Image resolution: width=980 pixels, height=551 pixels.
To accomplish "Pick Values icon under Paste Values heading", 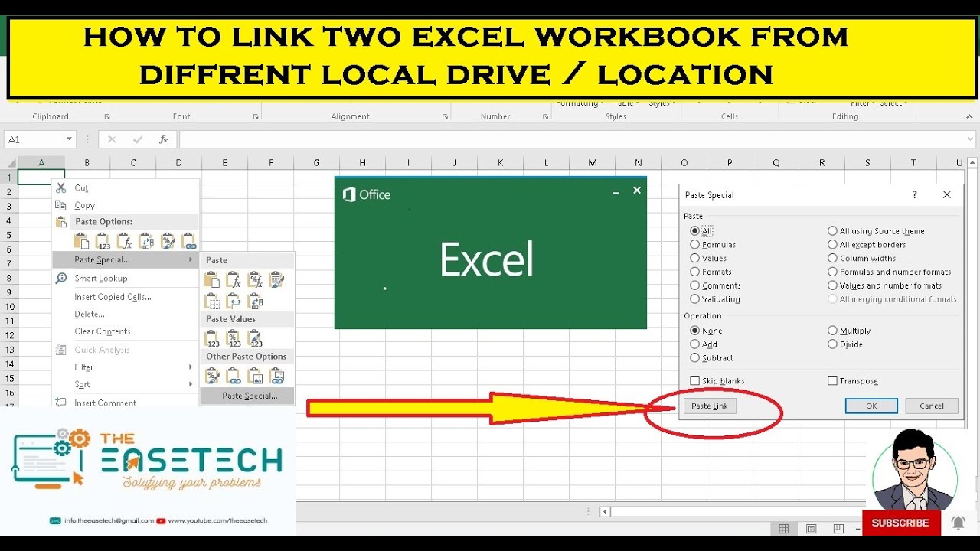I will (213, 338).
